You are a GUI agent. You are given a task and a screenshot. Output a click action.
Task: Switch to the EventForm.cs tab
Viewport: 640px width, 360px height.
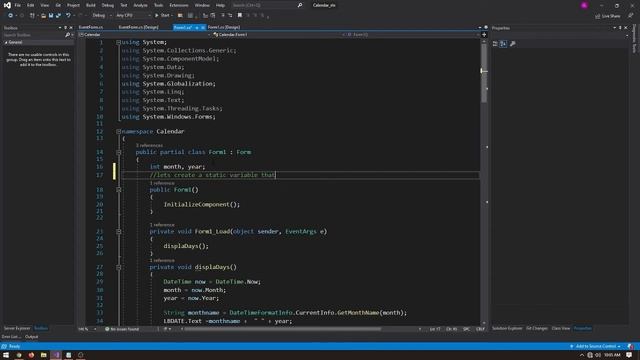91,27
